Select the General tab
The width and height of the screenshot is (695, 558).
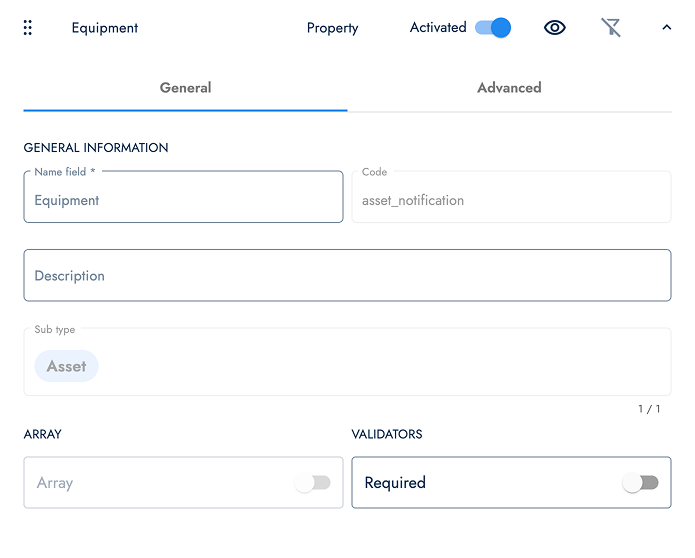click(185, 88)
